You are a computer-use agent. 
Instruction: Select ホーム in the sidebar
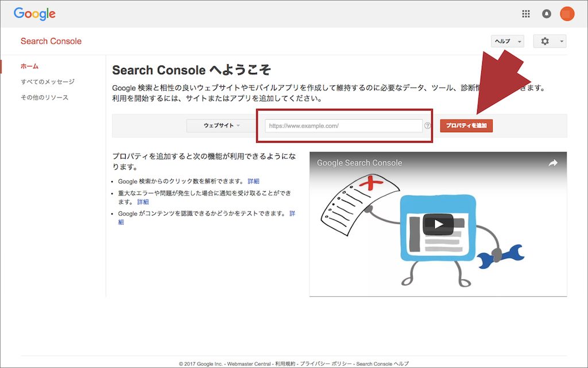(30, 66)
